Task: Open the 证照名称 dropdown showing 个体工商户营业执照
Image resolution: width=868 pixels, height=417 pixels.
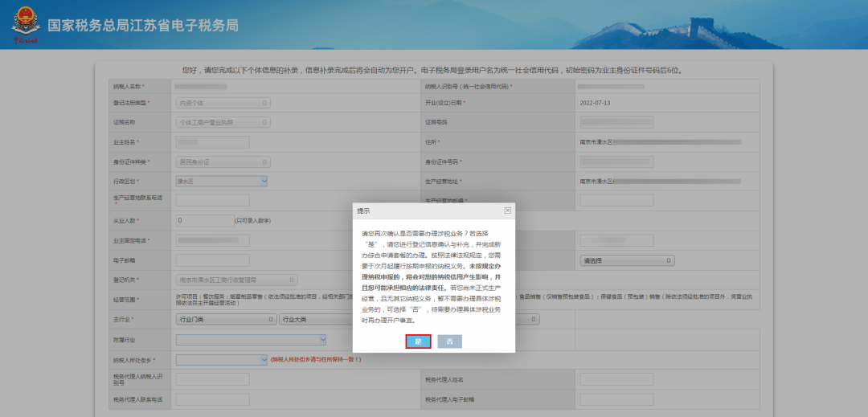Action: [223, 122]
